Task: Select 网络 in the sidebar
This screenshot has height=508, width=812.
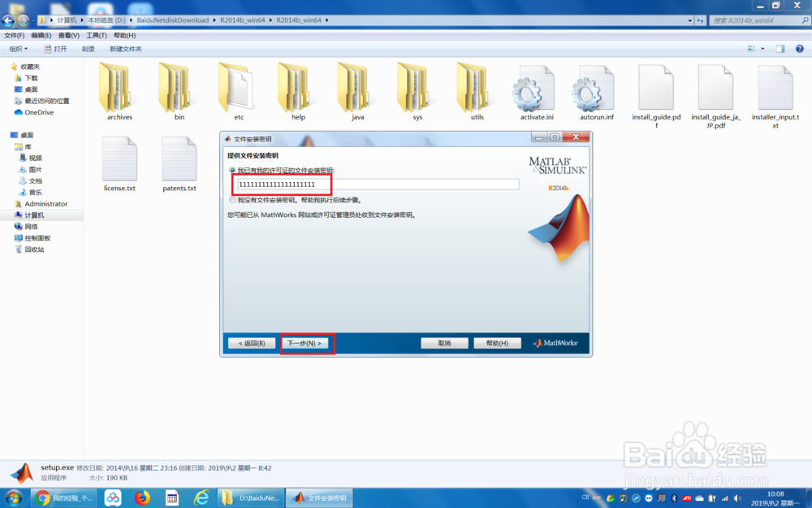Action: tap(27, 227)
